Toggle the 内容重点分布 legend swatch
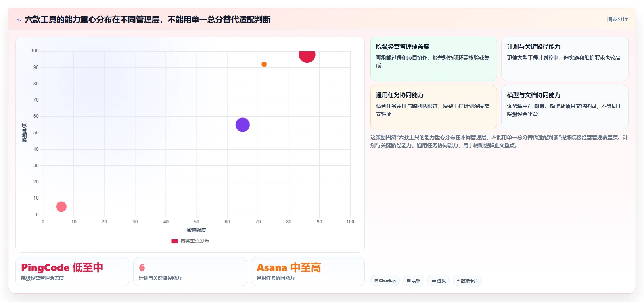 tap(174, 241)
